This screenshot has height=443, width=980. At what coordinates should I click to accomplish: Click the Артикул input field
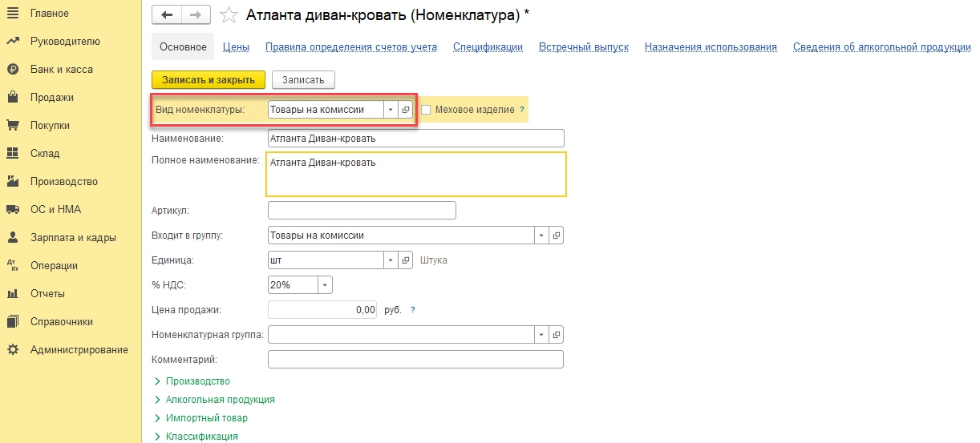pos(362,211)
